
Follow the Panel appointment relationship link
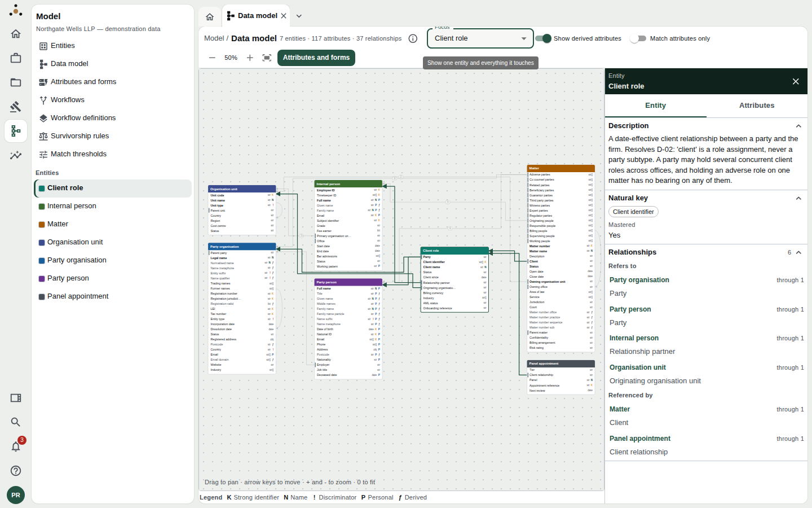point(640,439)
